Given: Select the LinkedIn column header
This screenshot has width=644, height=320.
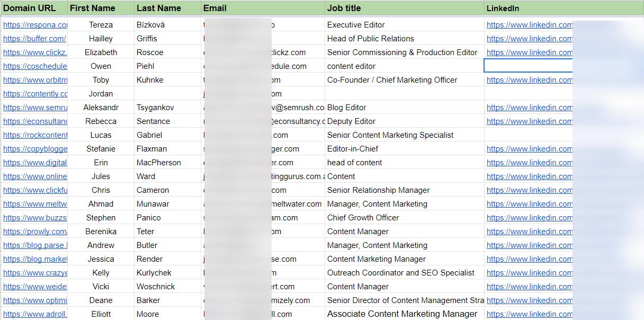Looking at the screenshot, I should coord(564,8).
